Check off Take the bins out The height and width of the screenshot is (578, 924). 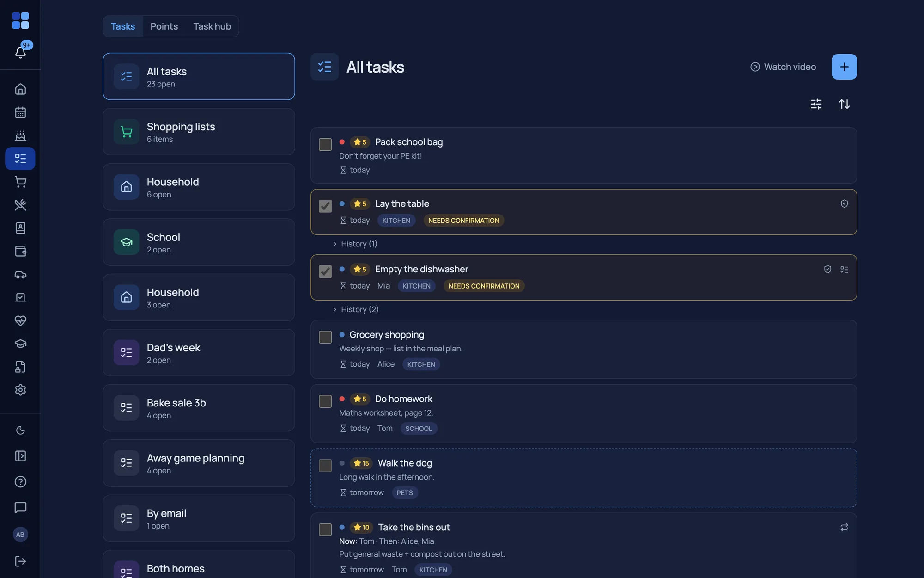325,529
